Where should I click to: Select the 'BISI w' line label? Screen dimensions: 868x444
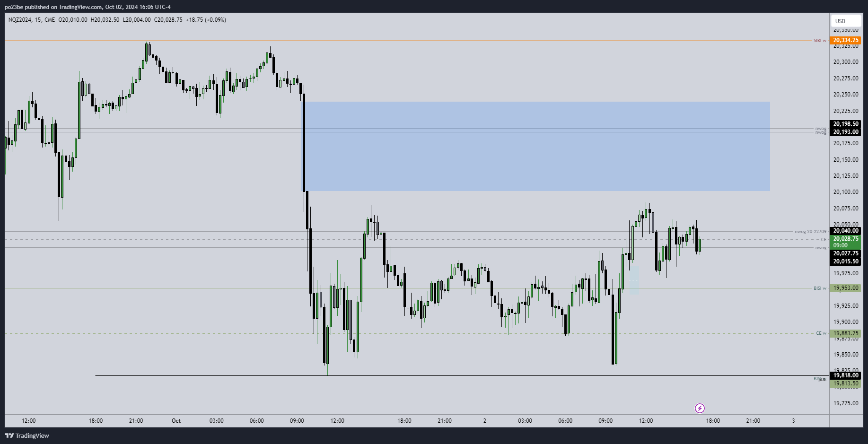tap(820, 288)
